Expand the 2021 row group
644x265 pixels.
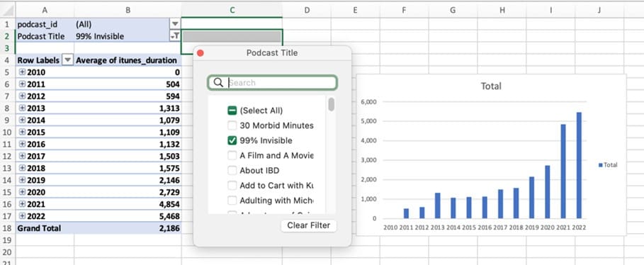[22, 204]
